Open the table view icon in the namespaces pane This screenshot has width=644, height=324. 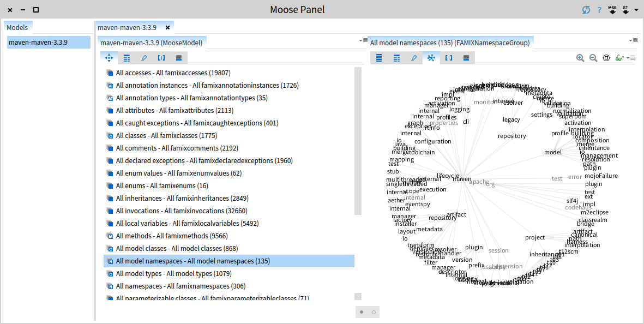pos(397,58)
